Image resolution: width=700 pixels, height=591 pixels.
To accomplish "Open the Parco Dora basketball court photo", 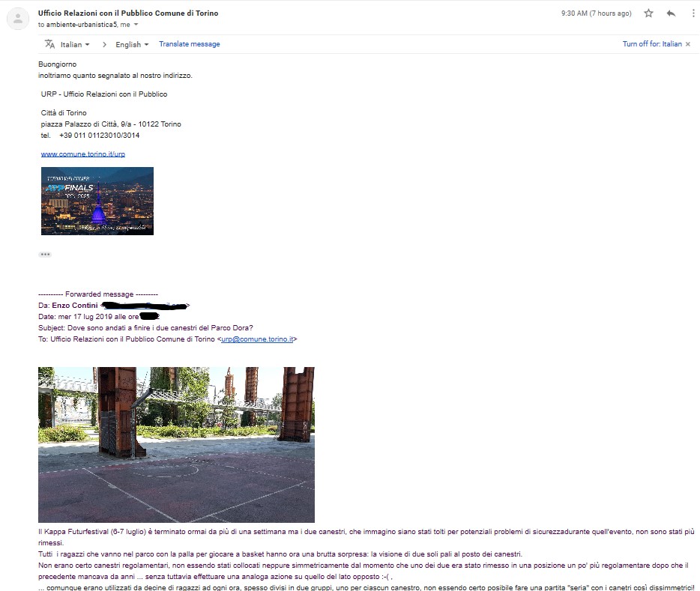I will pos(176,444).
